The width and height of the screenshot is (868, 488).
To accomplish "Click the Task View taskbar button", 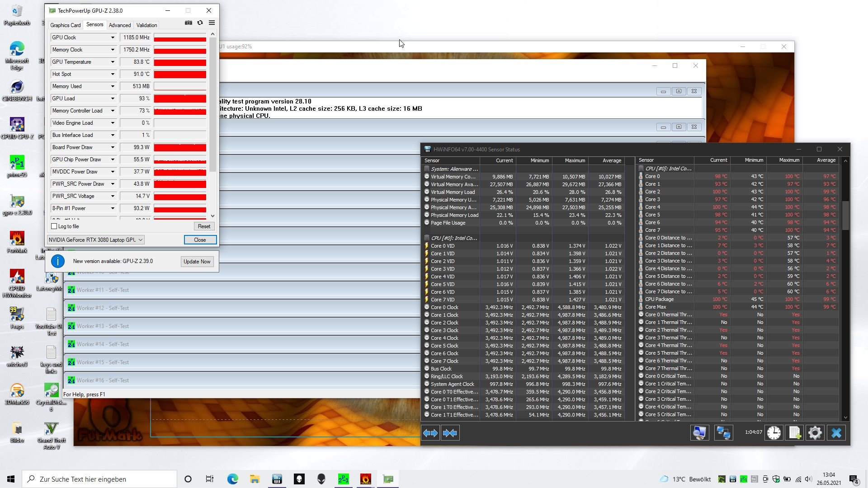I will point(210,479).
